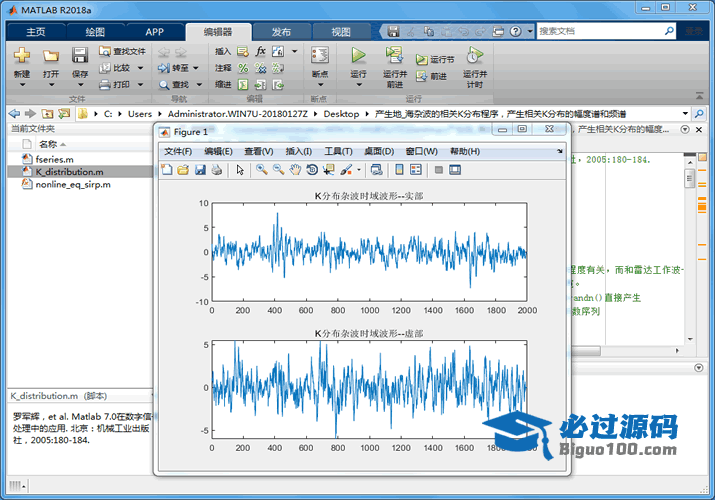Open the Save (保存) dropdown arrow
This screenshot has height=500, width=715.
pyautogui.click(x=80, y=85)
